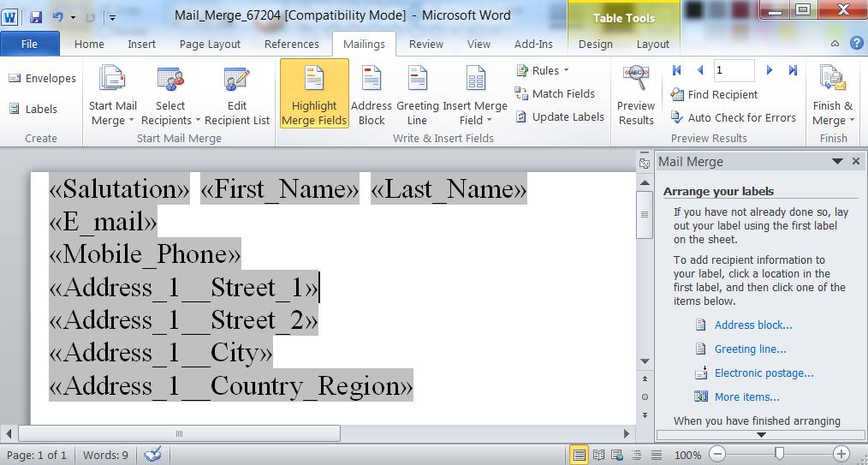Click Auto Check for Errors

pos(733,117)
